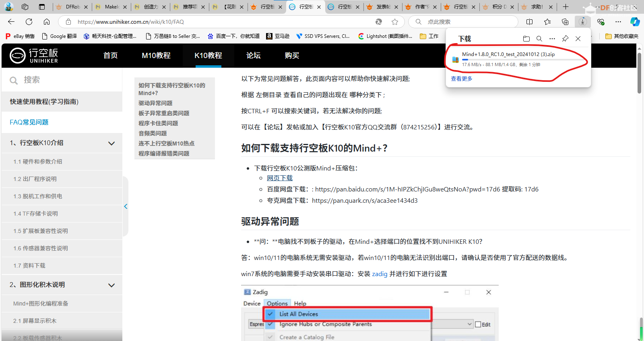Open a new tab with plus

click(566, 7)
